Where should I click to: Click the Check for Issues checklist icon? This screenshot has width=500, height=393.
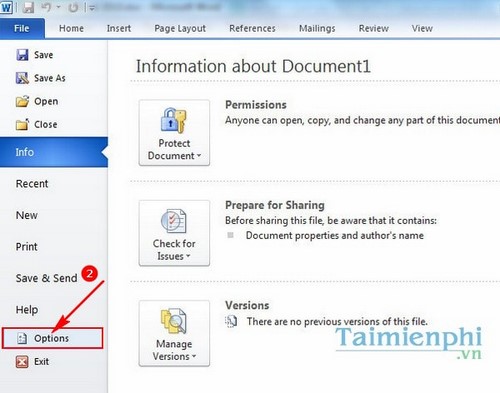174,221
